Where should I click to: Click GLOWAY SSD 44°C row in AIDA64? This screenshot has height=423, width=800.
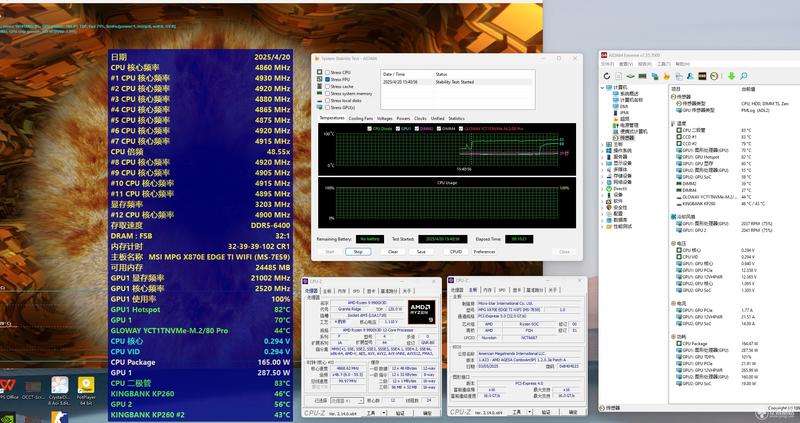click(714, 196)
